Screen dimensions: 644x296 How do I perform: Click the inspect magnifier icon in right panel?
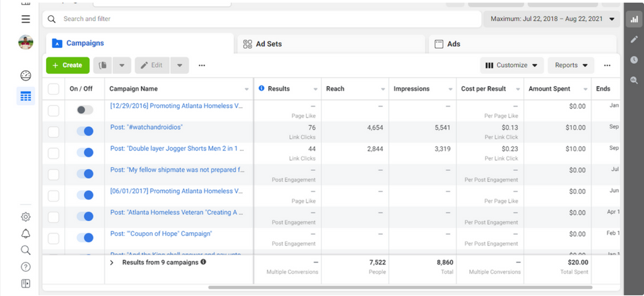pyautogui.click(x=634, y=80)
